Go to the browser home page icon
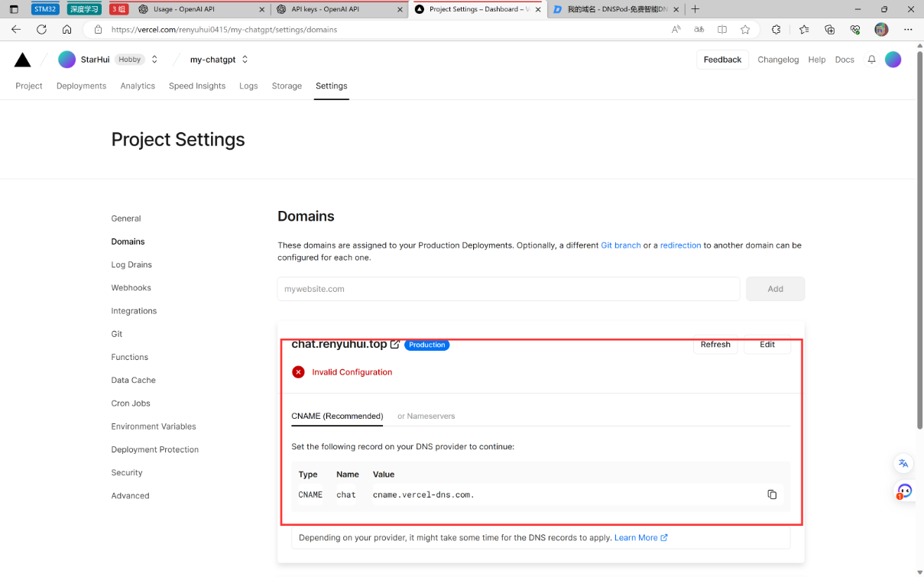Image resolution: width=924 pixels, height=577 pixels. (66, 29)
